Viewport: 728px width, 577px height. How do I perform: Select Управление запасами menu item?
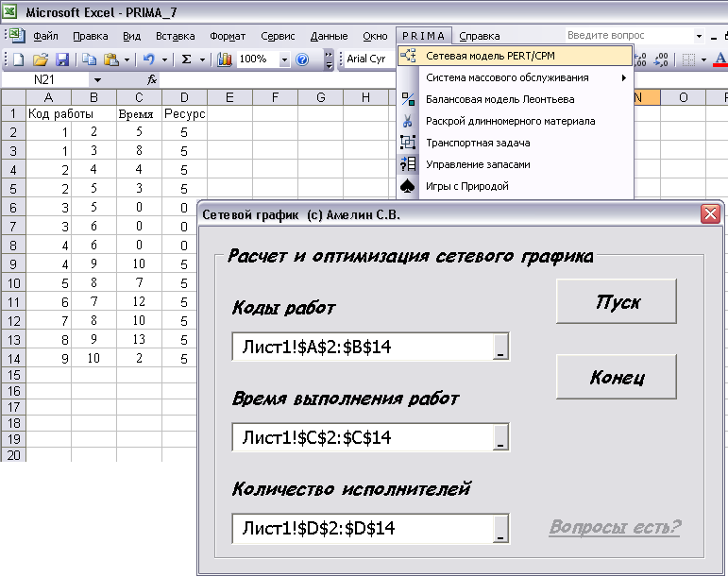[516, 164]
